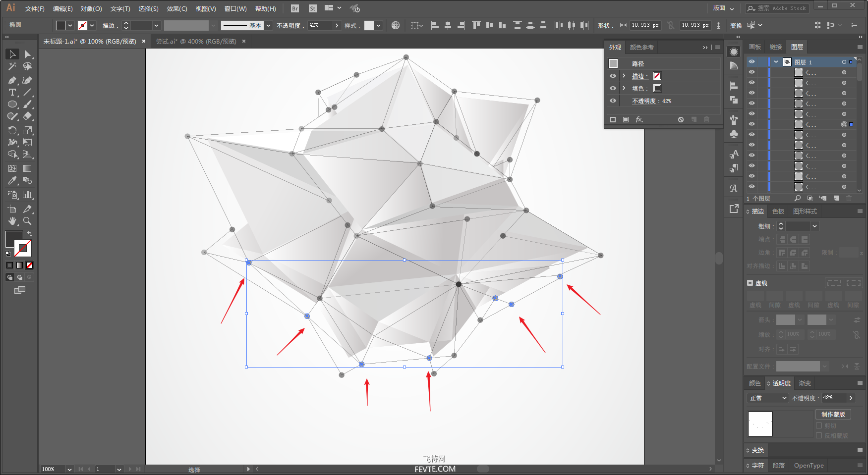Open fill color dropdown in control bar
This screenshot has width=868, height=475.
70,25
